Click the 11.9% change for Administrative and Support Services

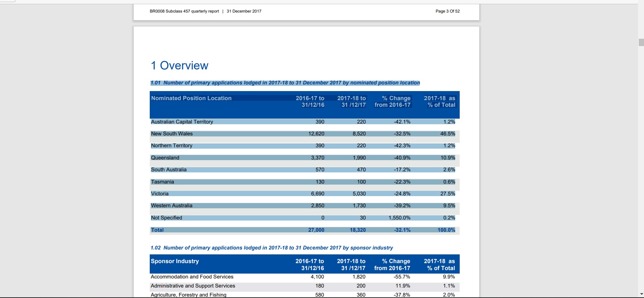click(x=403, y=286)
